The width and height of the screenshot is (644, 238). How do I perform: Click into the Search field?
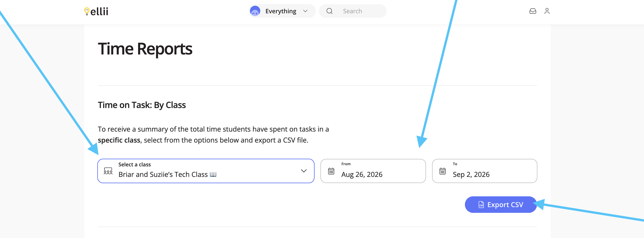[353, 11]
